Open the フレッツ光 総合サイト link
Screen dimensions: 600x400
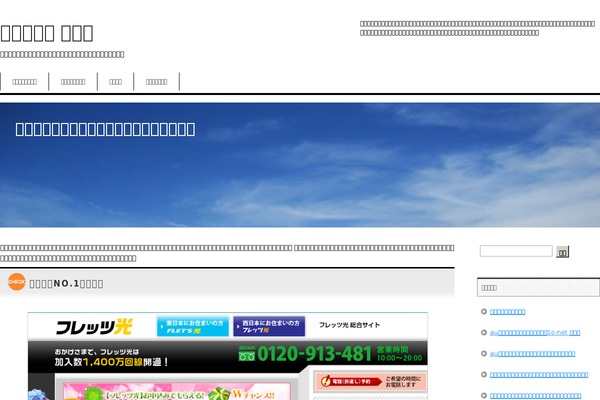pyautogui.click(x=349, y=325)
